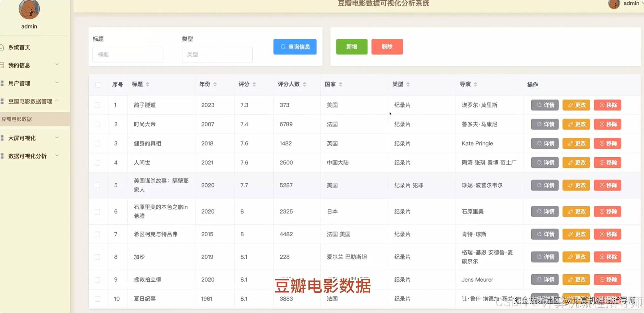This screenshot has height=313, width=644.
Task: Click 更改 for 加沙 row
Action: tap(576, 257)
